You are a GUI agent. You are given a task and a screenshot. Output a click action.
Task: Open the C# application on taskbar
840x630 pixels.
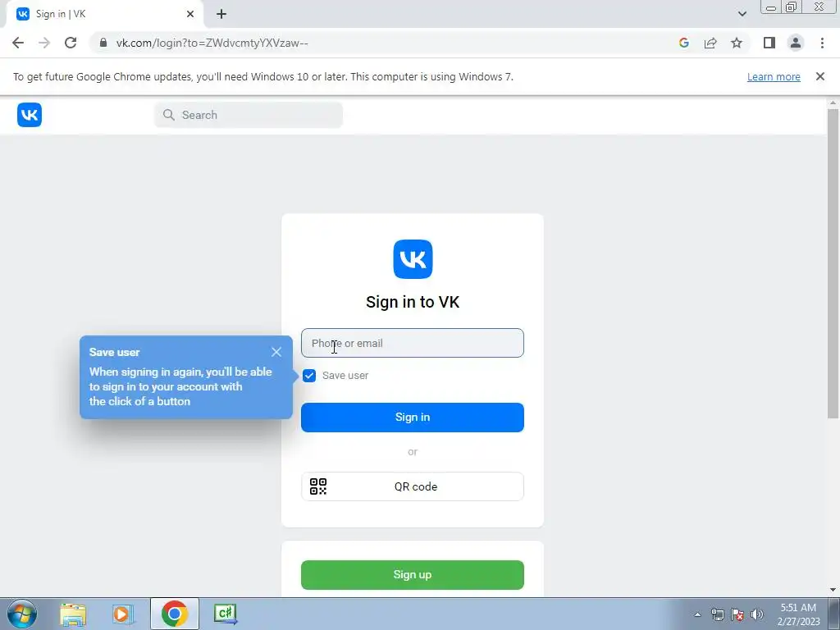[225, 614]
